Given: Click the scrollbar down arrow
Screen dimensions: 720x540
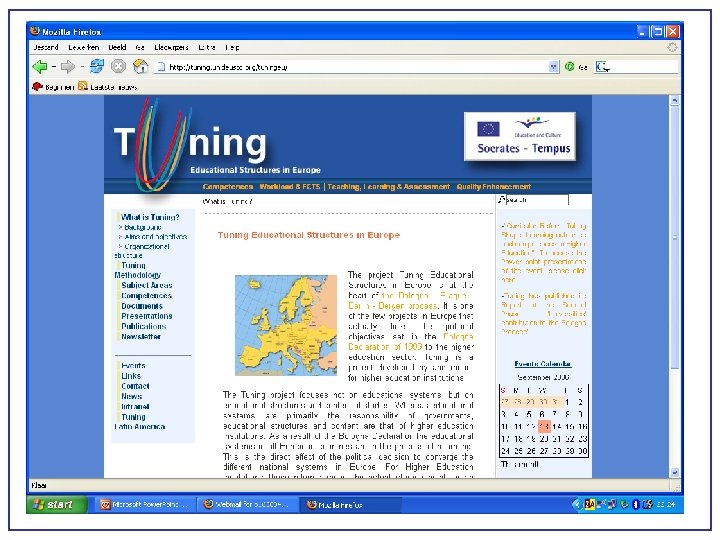Looking at the screenshot, I should tap(674, 472).
